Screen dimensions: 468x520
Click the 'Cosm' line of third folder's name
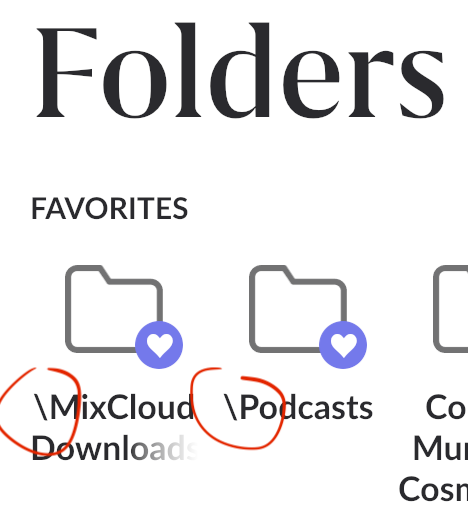click(x=433, y=489)
